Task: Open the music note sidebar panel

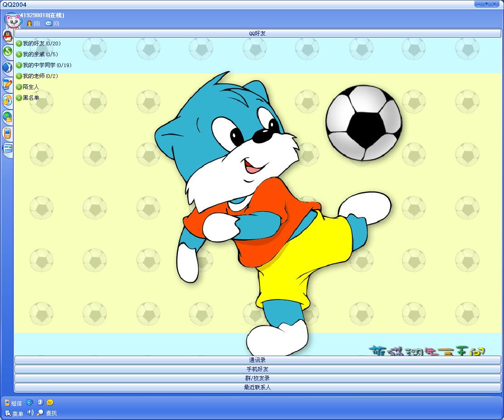Action: pos(8,100)
